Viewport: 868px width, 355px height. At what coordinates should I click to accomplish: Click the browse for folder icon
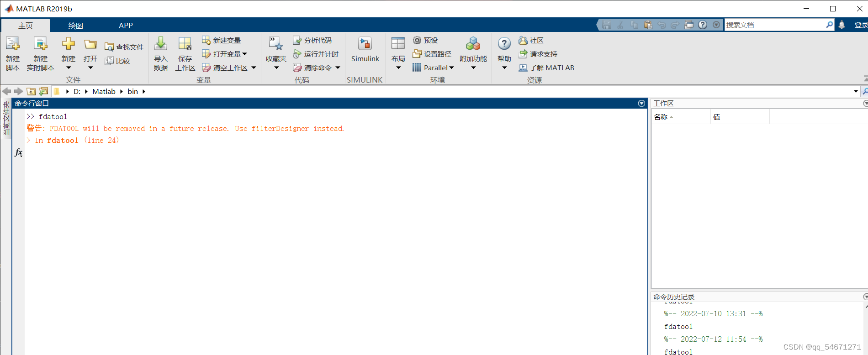(43, 91)
